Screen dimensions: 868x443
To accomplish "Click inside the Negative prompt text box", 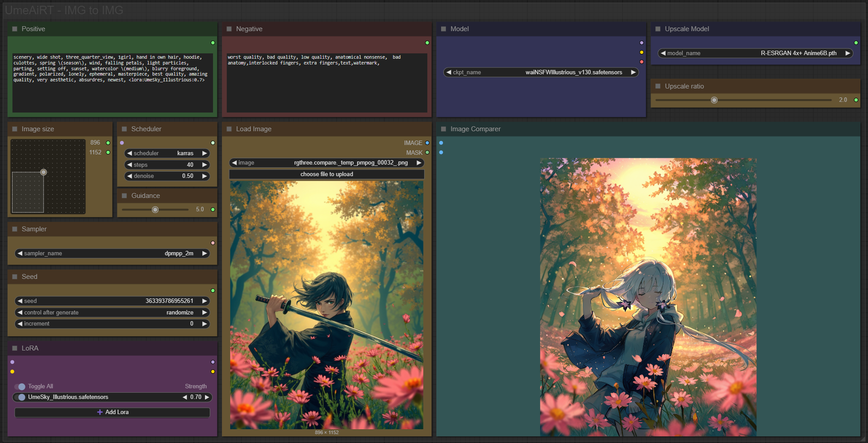I will coord(327,83).
